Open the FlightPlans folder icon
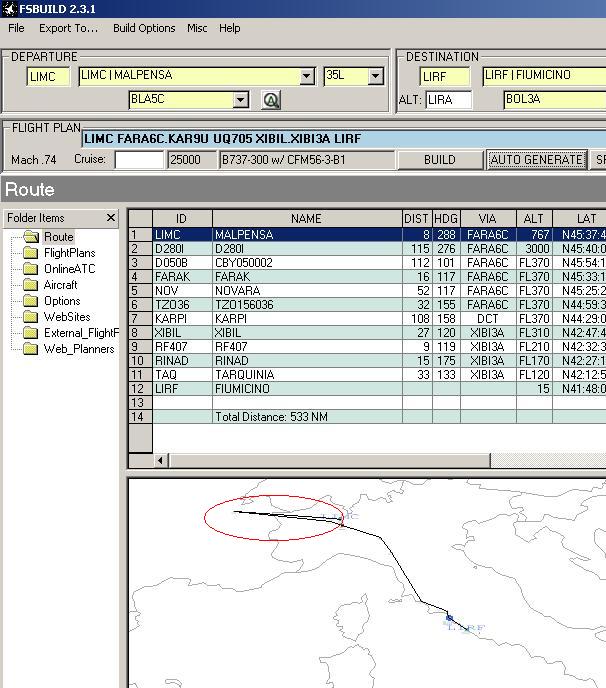Image resolution: width=606 pixels, height=688 pixels. click(30, 253)
